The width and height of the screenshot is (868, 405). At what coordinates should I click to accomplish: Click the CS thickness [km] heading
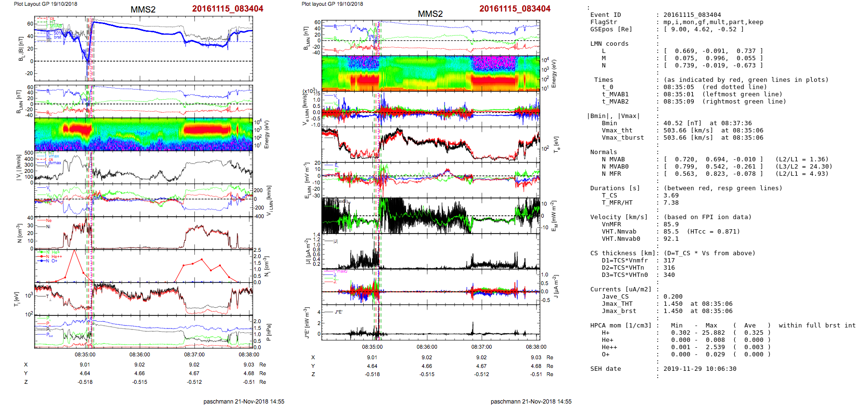tap(624, 253)
